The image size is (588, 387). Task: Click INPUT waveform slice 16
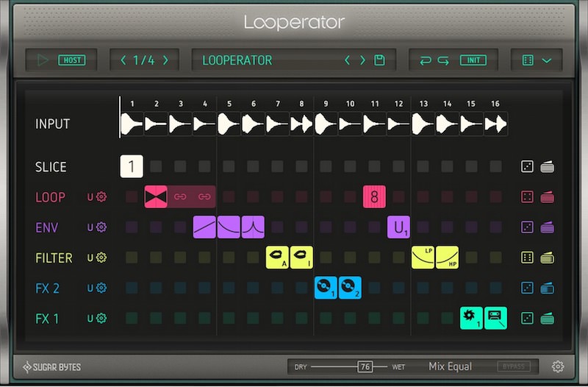pos(495,124)
